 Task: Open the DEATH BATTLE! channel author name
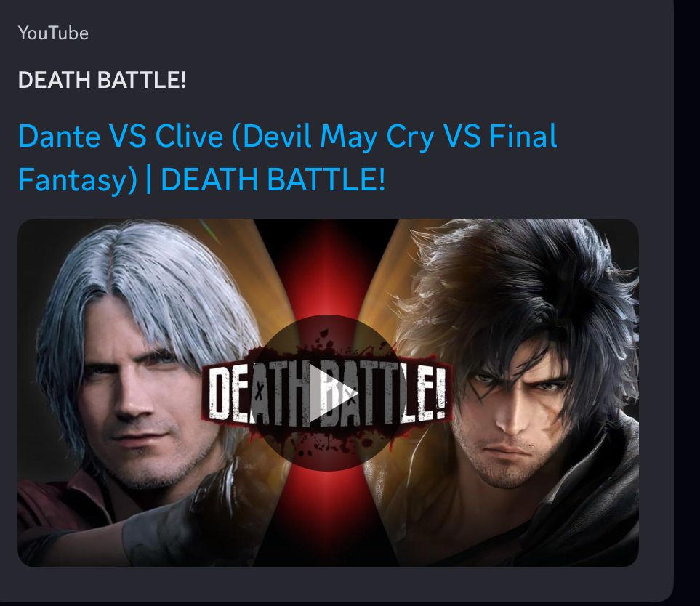pyautogui.click(x=102, y=80)
